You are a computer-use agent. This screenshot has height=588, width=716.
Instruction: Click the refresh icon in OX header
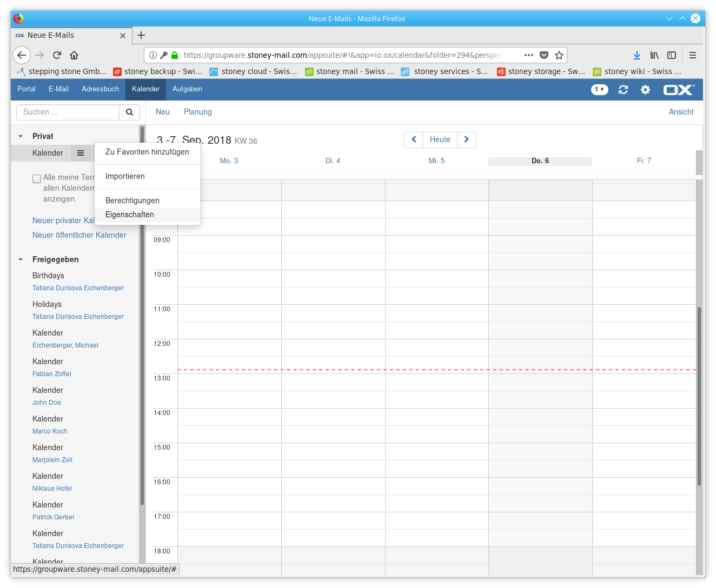pyautogui.click(x=623, y=90)
